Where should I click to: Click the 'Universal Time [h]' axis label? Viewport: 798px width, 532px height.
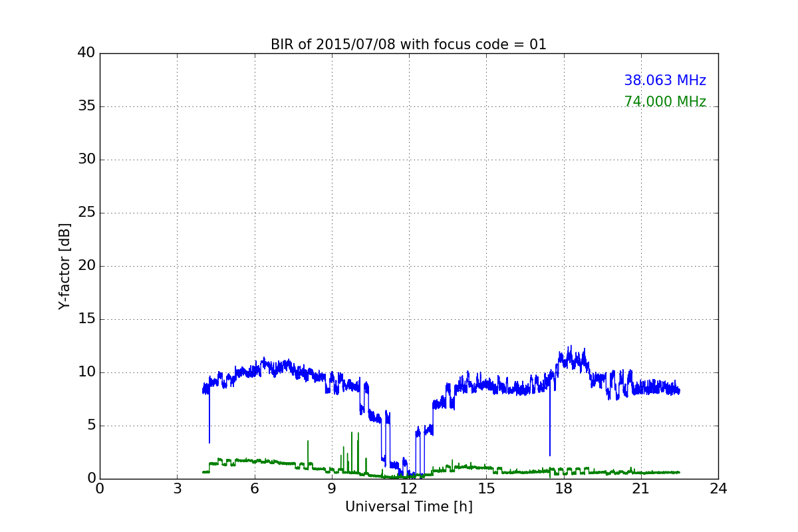408,507
